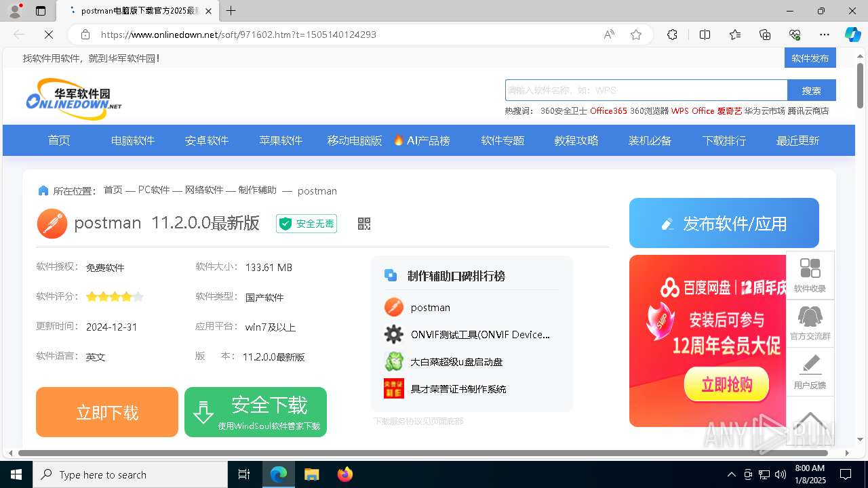
Task: Open AI产品榜 navigation item
Action: coord(422,140)
